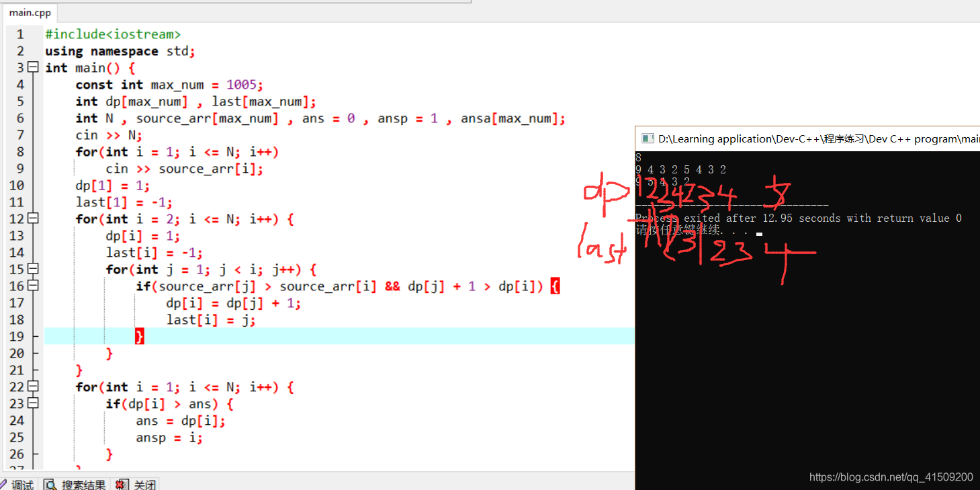
Task: Click on "ansp = i;" at line 25
Action: tap(169, 438)
